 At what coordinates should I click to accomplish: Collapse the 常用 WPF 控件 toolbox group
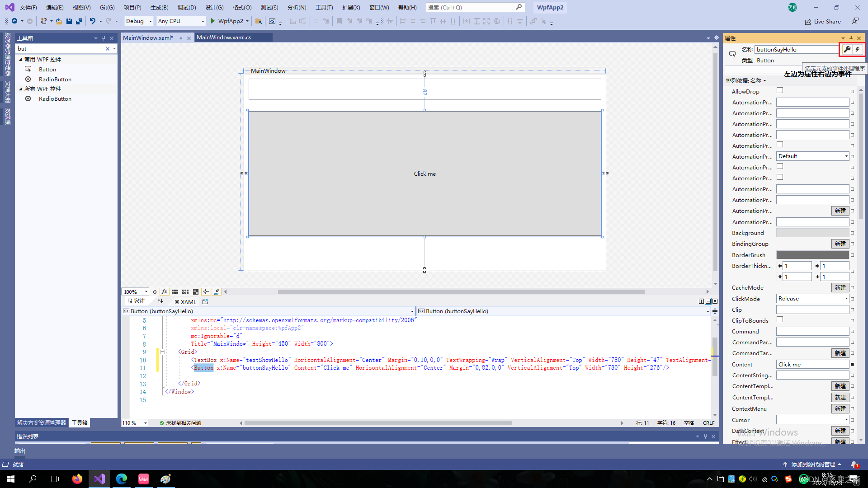coord(20,59)
